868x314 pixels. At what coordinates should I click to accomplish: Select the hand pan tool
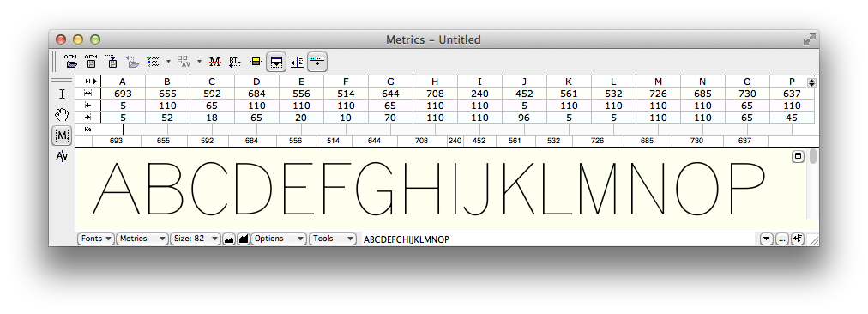[x=62, y=115]
